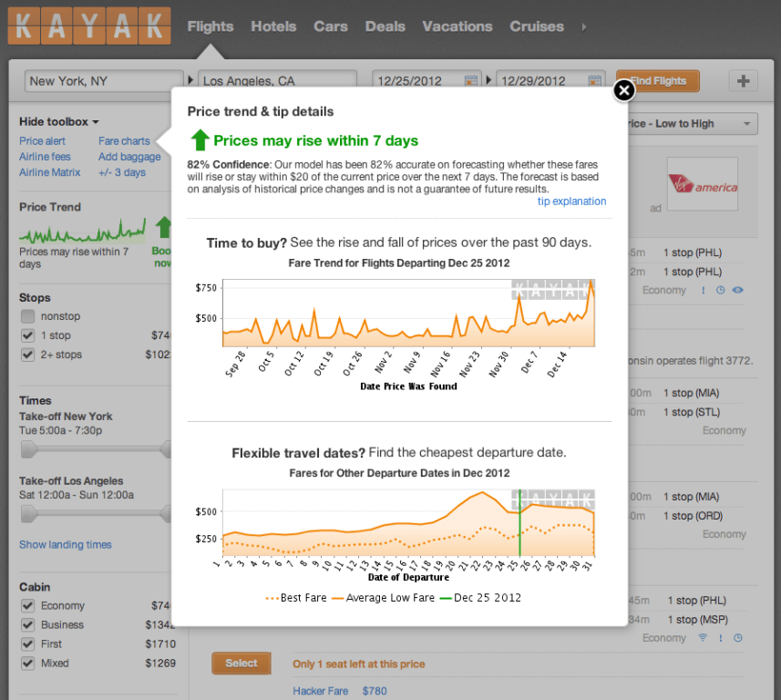
Task: Click the eye icon on first flight result
Action: (x=737, y=291)
